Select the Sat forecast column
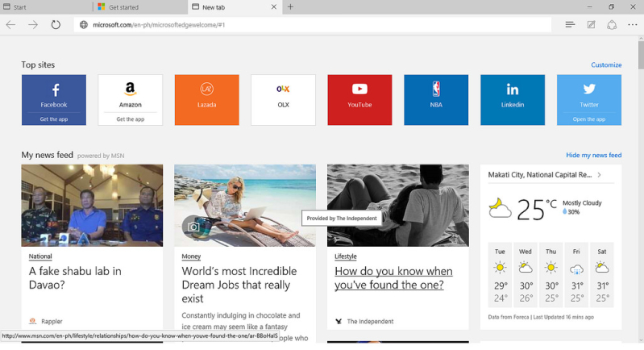644x350 pixels. [602, 275]
